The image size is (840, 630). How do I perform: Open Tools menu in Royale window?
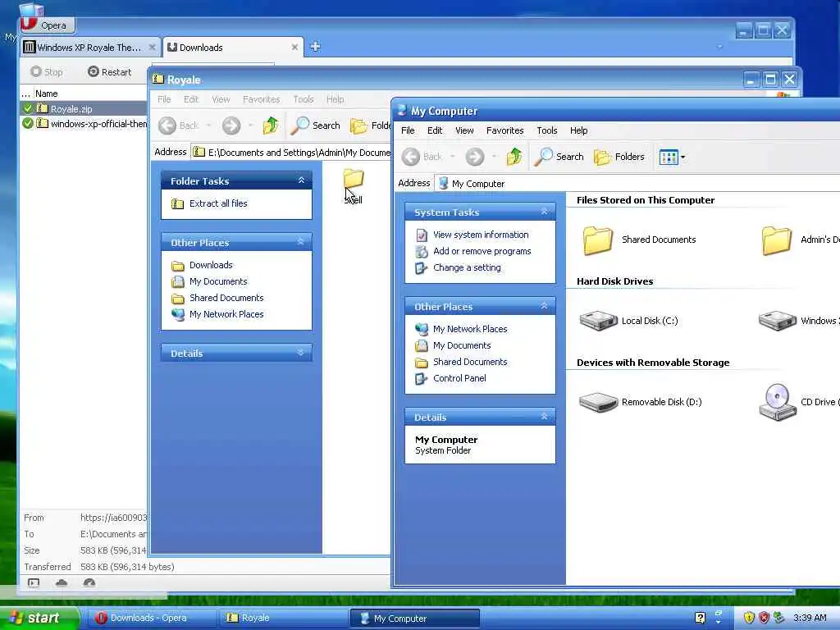click(x=304, y=99)
